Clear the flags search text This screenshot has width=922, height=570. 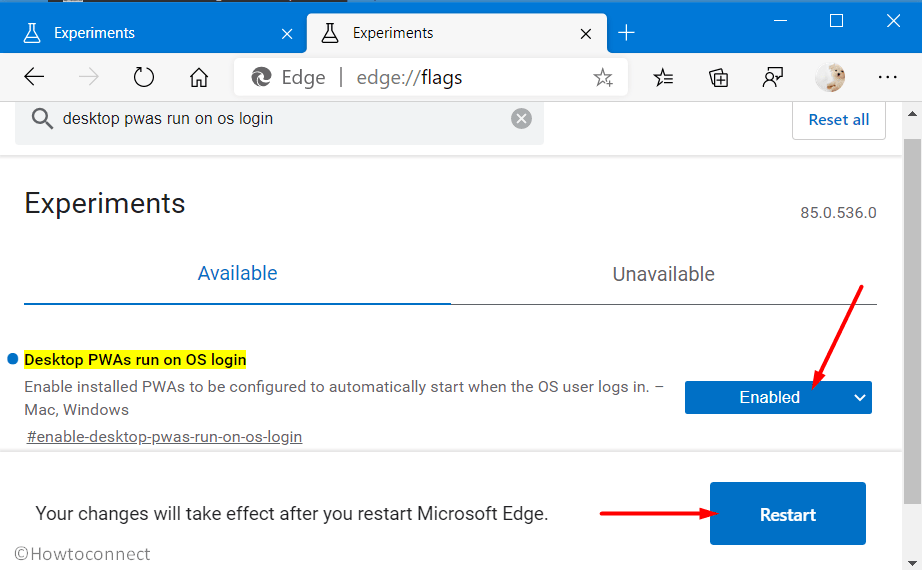click(x=521, y=119)
